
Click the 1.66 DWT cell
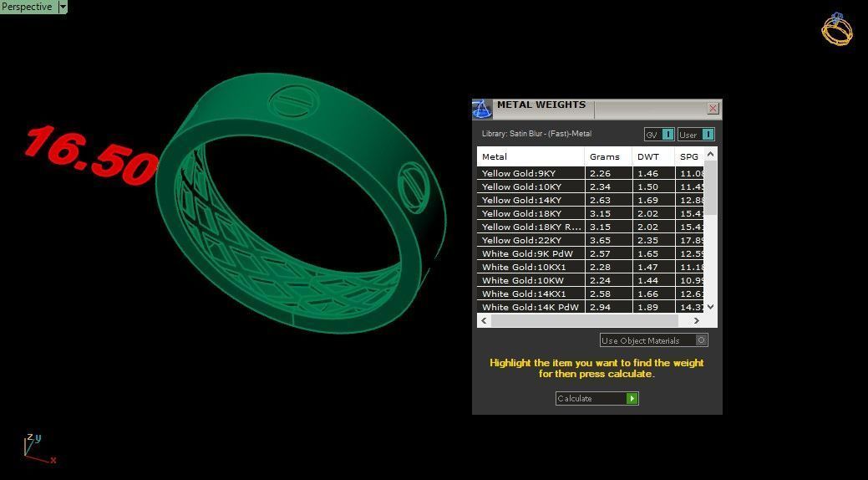pos(653,294)
